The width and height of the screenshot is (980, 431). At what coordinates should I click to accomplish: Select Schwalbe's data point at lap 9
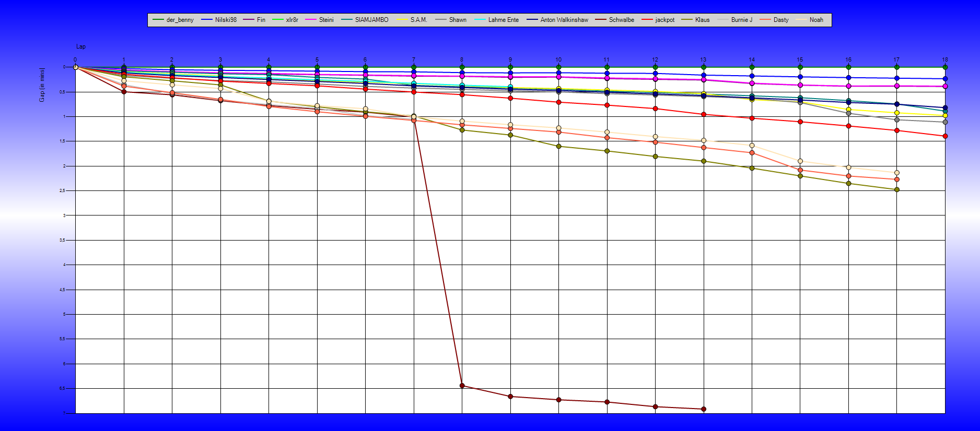click(x=510, y=397)
